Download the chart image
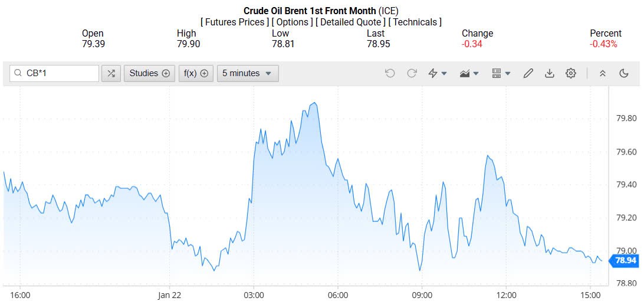Image resolution: width=644 pixels, height=301 pixels. (x=549, y=73)
